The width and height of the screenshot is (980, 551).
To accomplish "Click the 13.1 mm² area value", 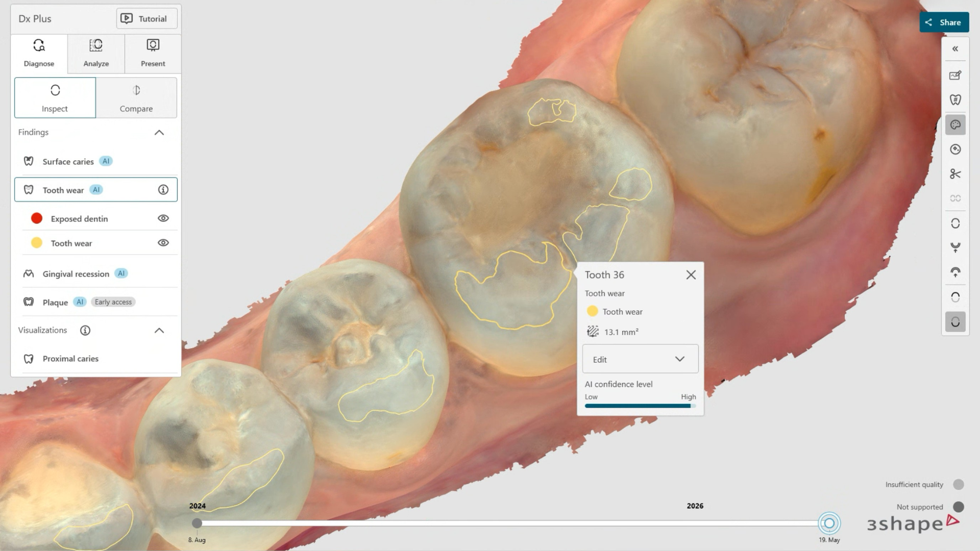I will (x=621, y=332).
